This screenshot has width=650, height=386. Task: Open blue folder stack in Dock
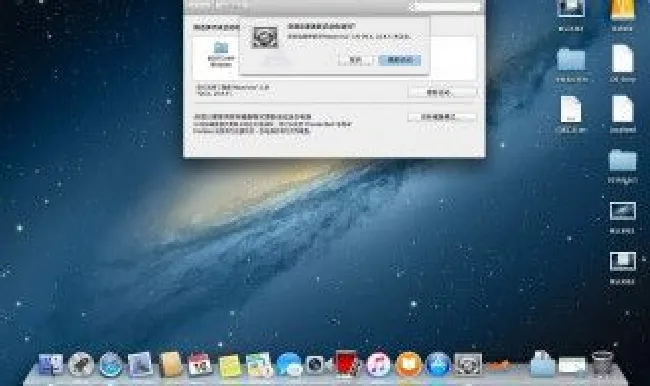[x=542, y=364]
